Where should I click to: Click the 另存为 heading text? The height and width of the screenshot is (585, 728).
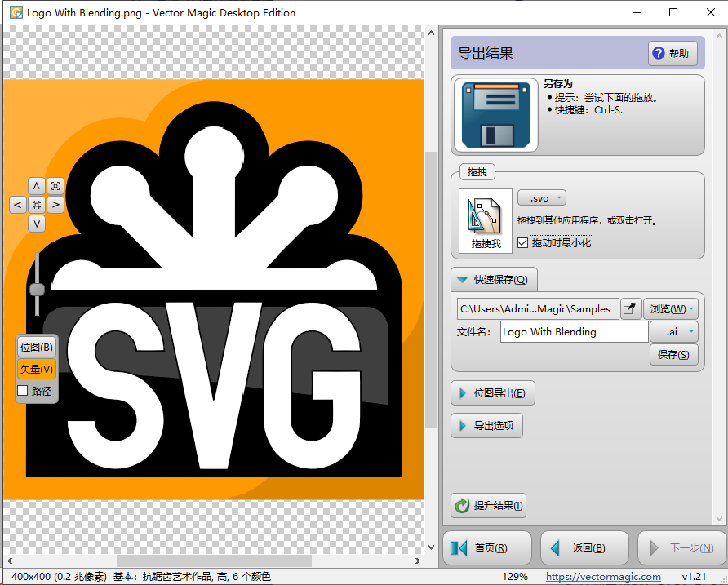coord(558,84)
